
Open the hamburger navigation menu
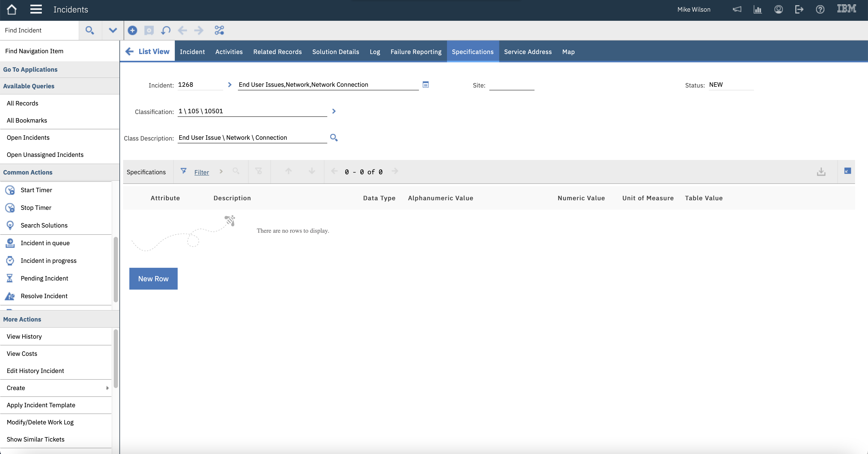pyautogui.click(x=36, y=9)
